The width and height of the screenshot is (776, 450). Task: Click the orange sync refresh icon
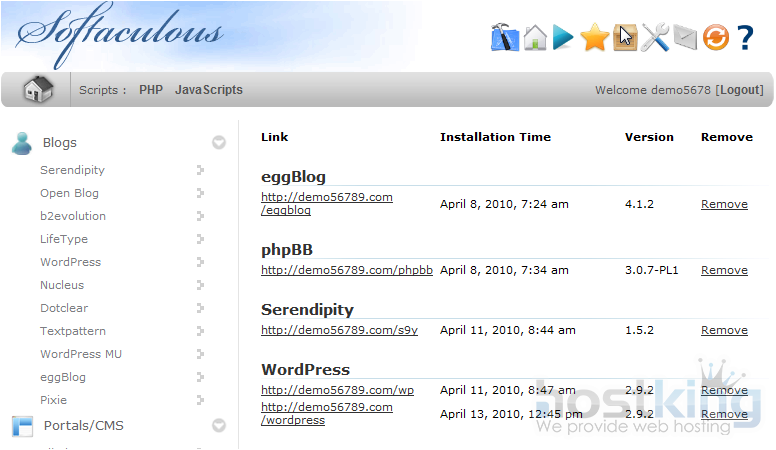coord(714,38)
